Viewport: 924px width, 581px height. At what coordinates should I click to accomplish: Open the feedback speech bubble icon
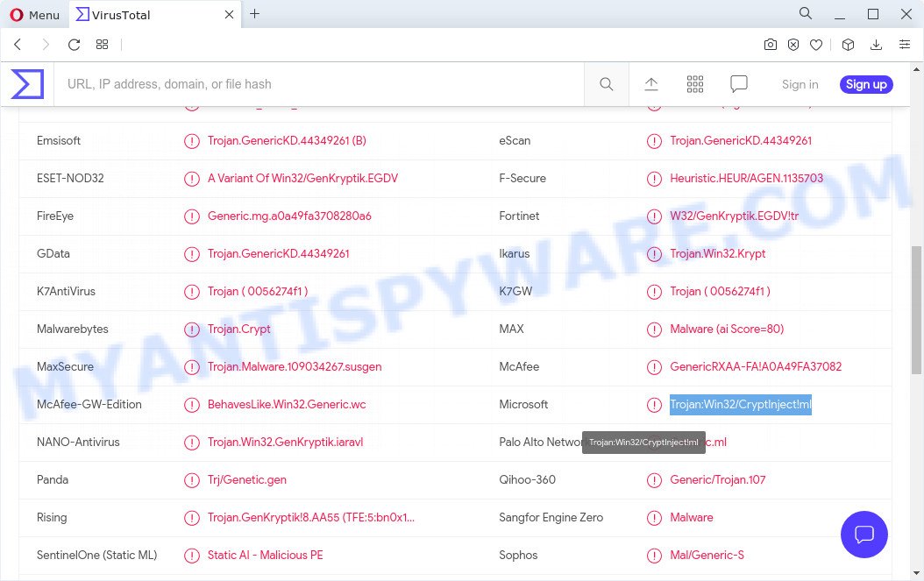(x=738, y=83)
